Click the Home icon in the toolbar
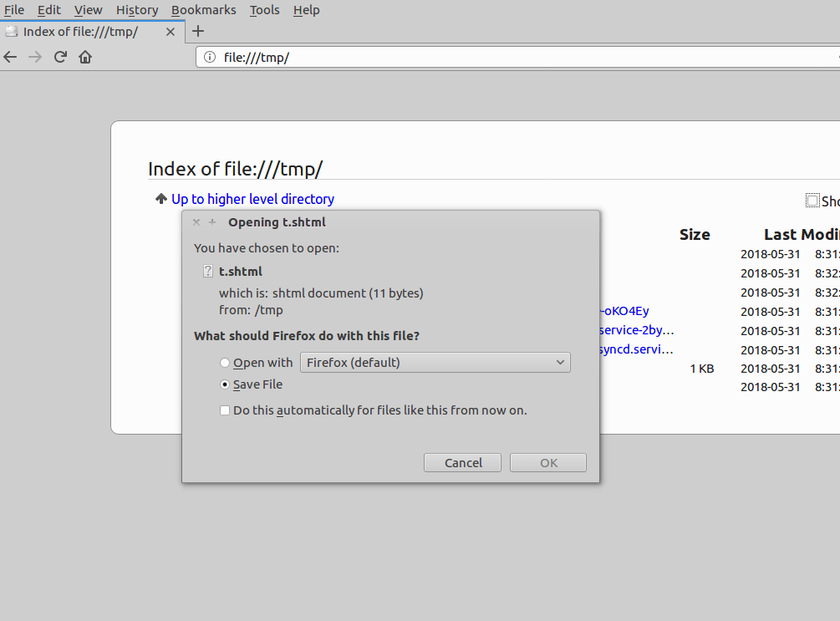 tap(84, 57)
